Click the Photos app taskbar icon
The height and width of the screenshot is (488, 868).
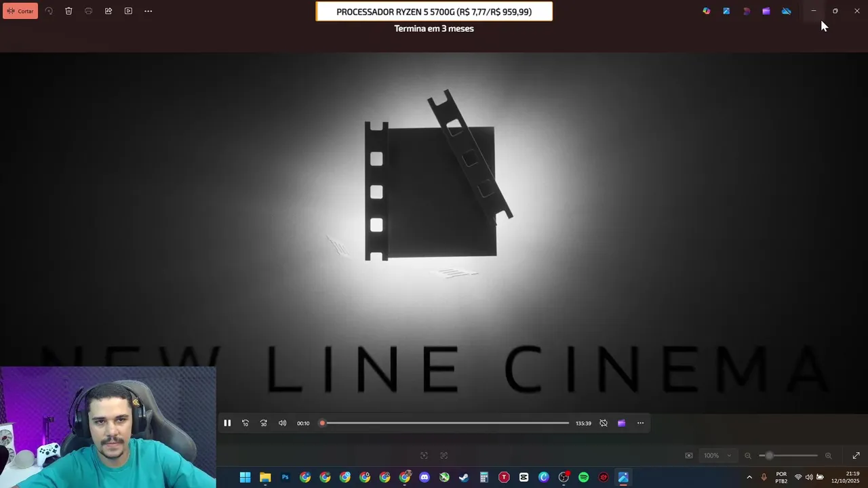tap(623, 477)
